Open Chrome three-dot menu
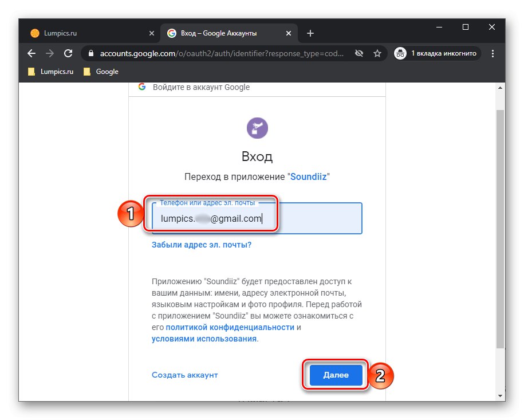524x420 pixels. pyautogui.click(x=493, y=53)
